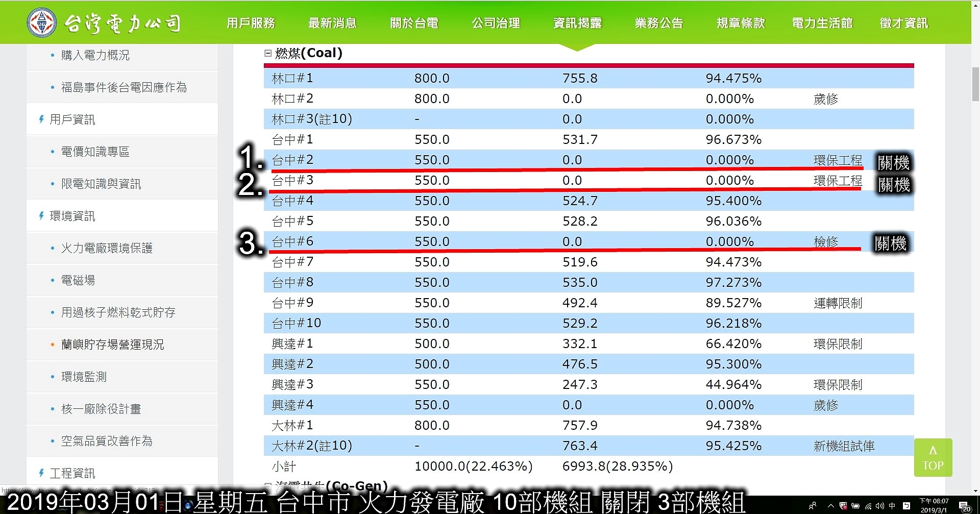Open the 最新消息 menu
This screenshot has width=980, height=514.
[332, 23]
